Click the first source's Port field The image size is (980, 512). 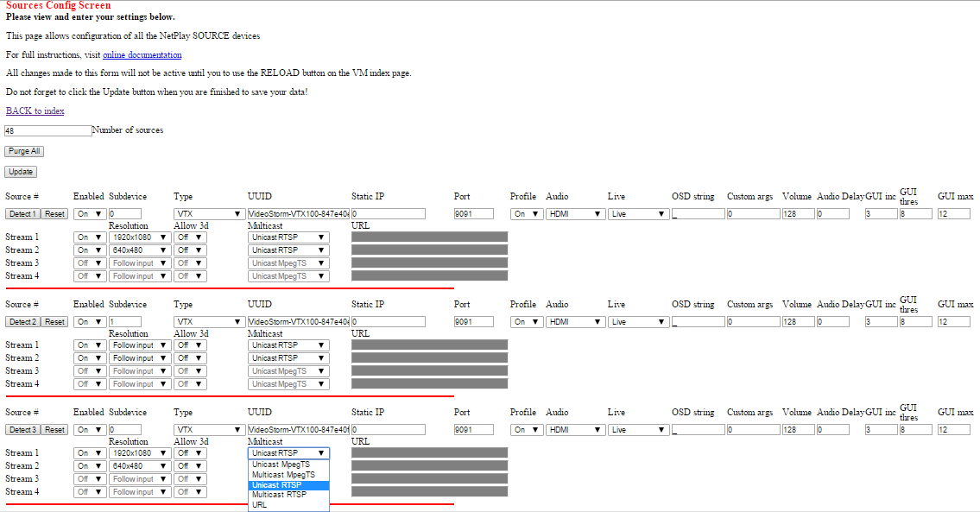tap(473, 214)
